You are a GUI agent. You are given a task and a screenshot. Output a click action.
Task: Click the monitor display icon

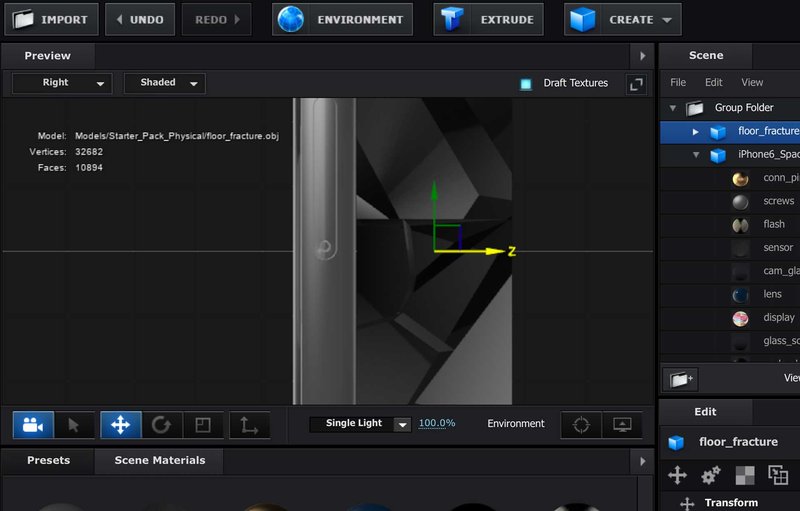pyautogui.click(x=622, y=424)
